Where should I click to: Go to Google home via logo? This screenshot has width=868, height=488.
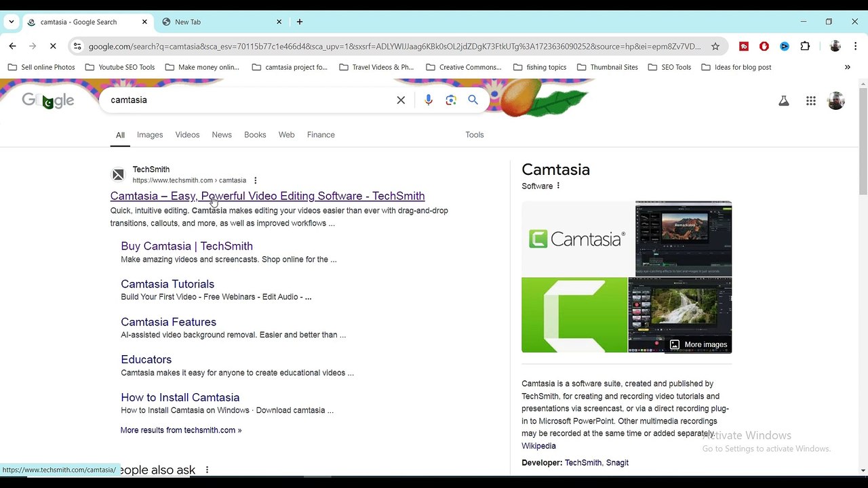(x=48, y=100)
